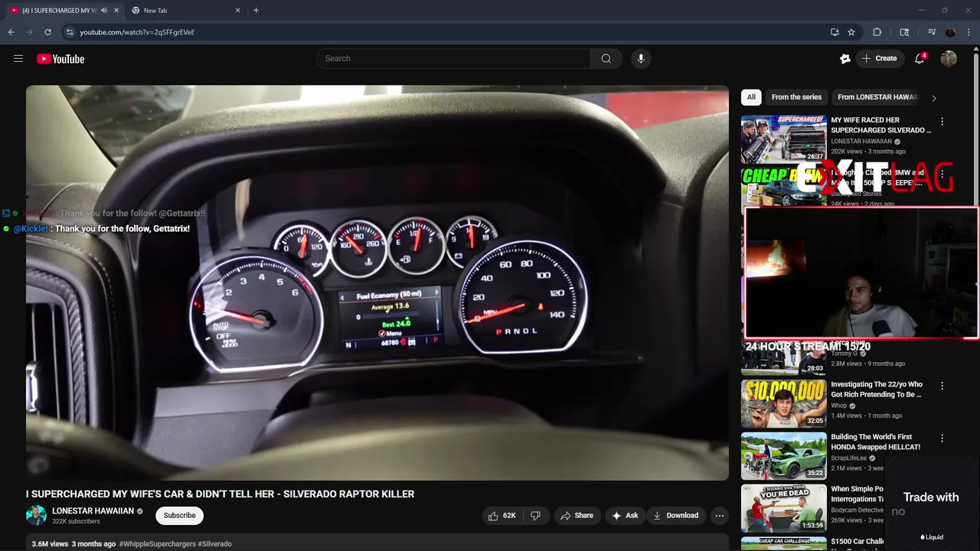Screen dimensions: 980x551
Task: Bookmark this page with the star icon
Action: pos(851,32)
